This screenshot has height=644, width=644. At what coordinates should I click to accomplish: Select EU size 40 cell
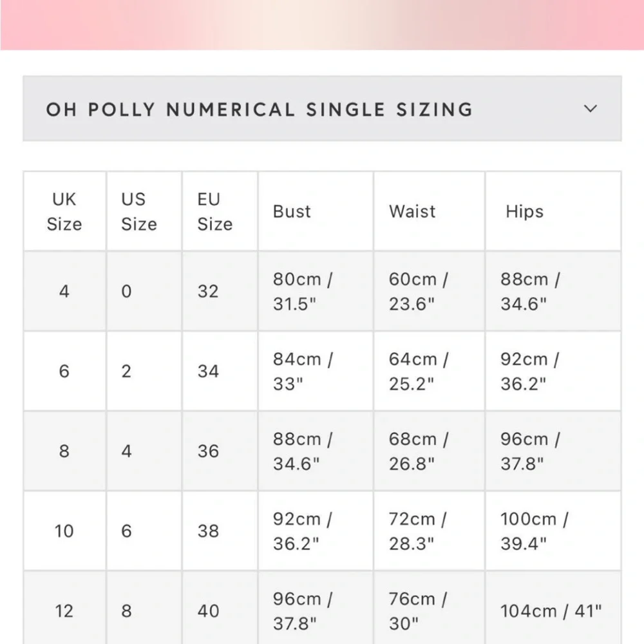point(220,611)
